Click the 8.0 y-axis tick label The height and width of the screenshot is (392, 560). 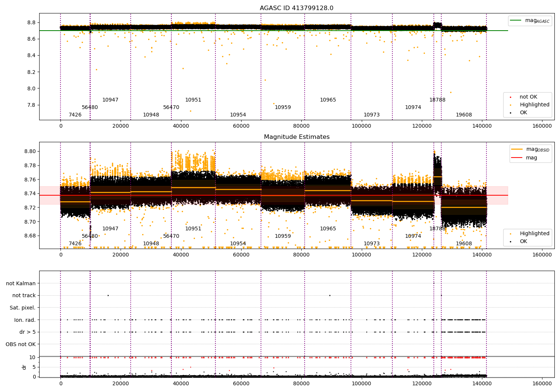[31, 88]
